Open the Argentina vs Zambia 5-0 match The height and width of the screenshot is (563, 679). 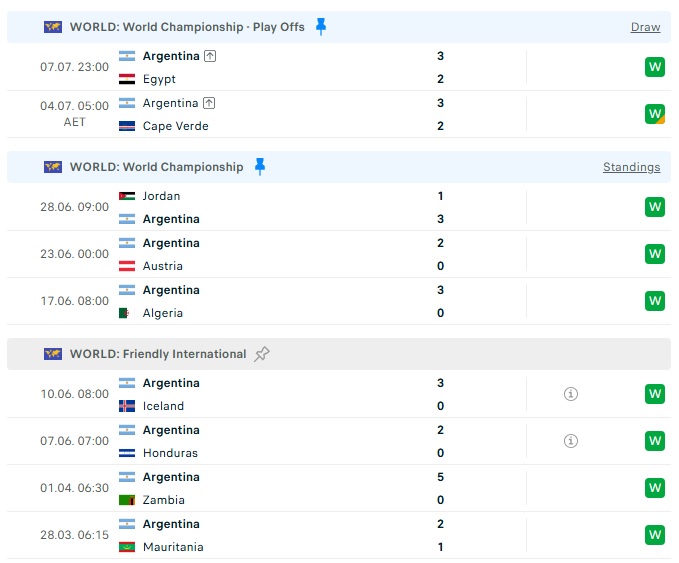[339, 488]
